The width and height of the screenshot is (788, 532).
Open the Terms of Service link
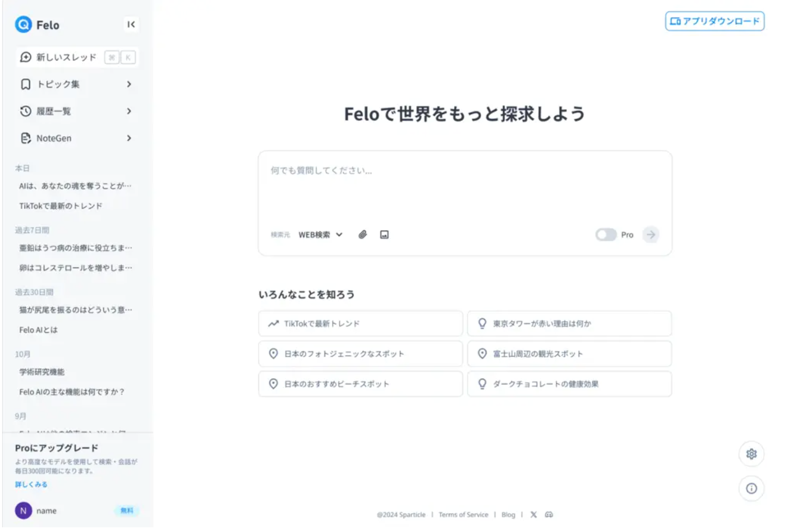[463, 514]
